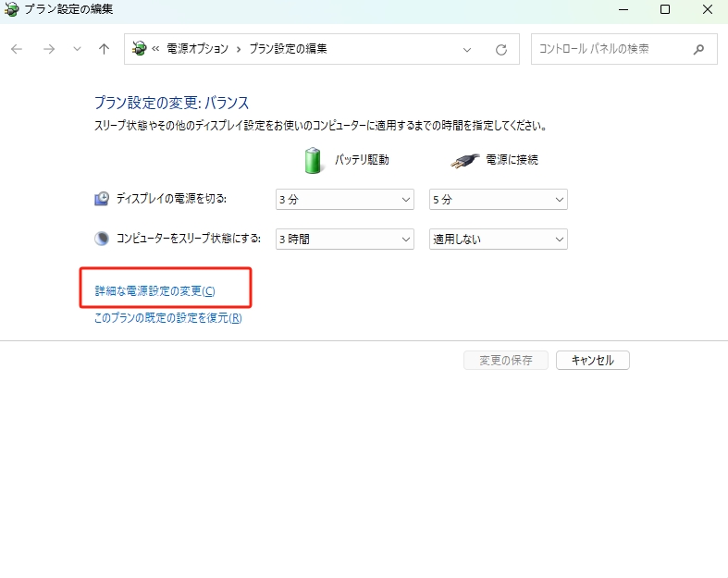Screen dimensions: 728x578
Task: Click the green battery icon
Action: click(313, 161)
